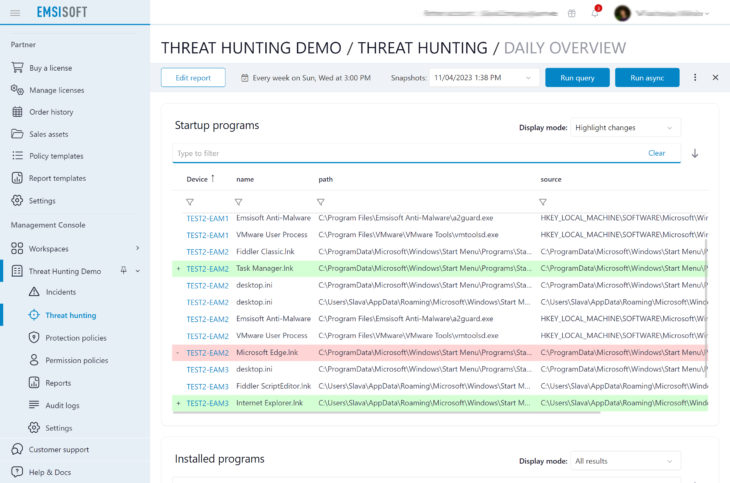Open filter for name column
This screenshot has width=730, height=483.
point(238,202)
